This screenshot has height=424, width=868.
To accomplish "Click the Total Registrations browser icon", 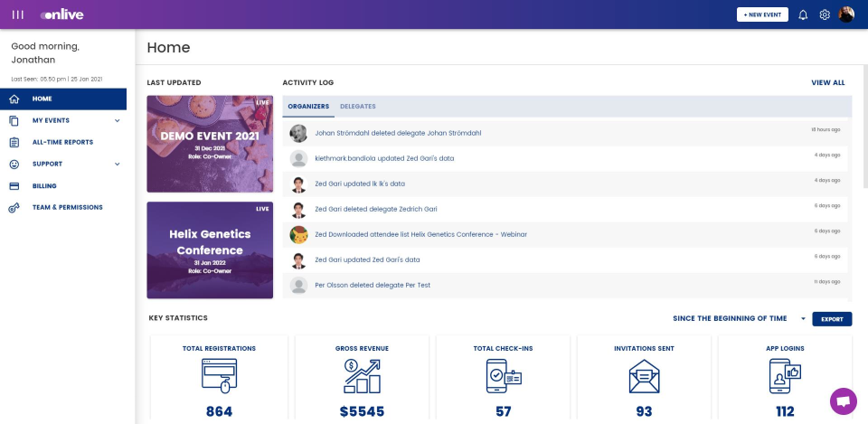I will click(x=219, y=375).
